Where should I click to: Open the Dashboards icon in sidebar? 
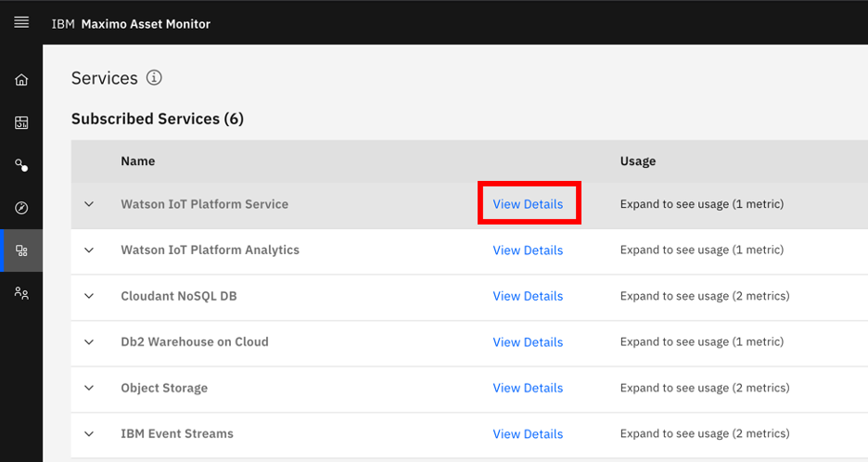click(21, 122)
